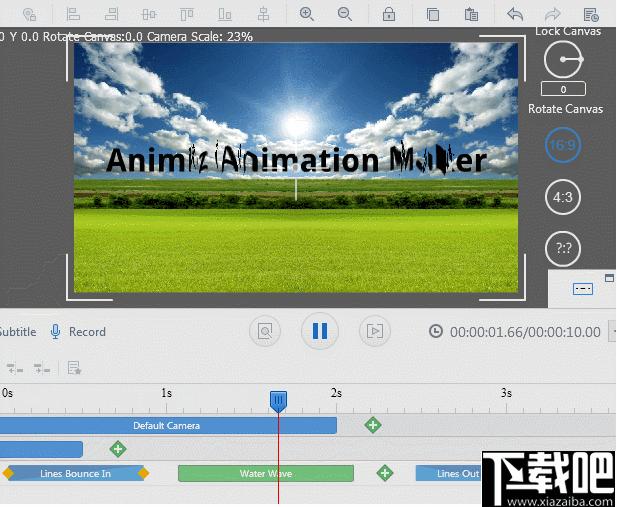This screenshot has height=507, width=617.
Task: Pause the animation playback
Action: (x=320, y=331)
